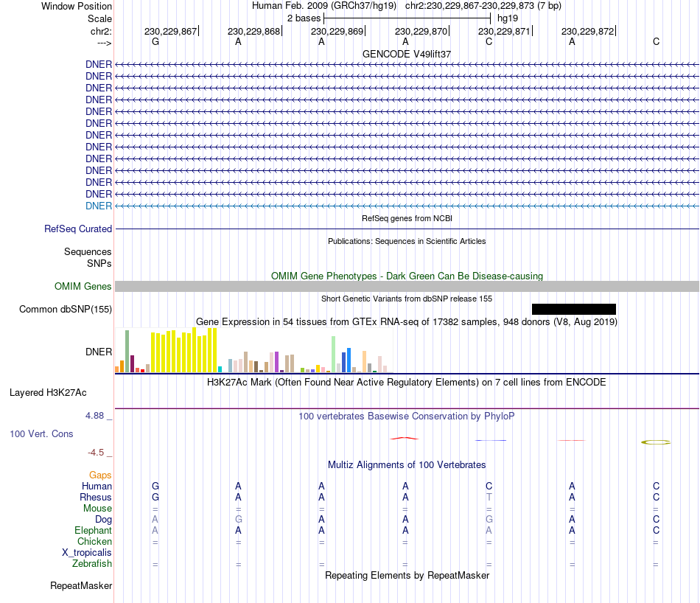Click the RefSeq Curated track label

coord(78,229)
